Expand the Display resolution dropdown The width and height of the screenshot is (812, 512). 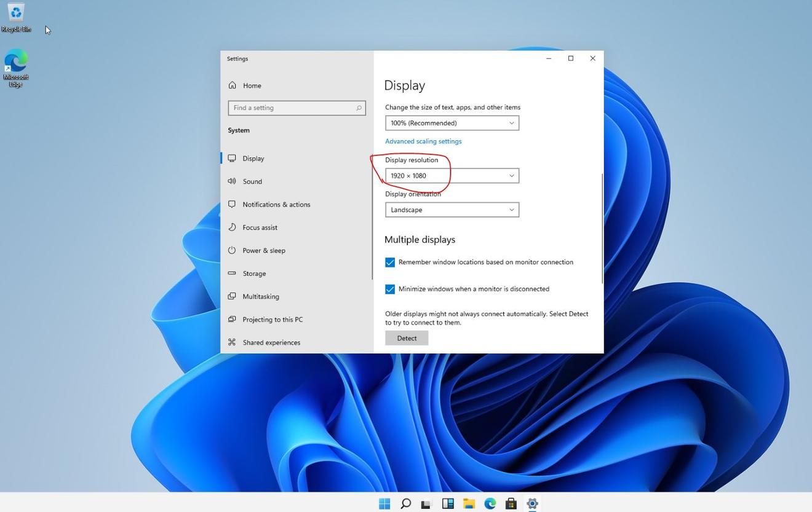pos(452,176)
